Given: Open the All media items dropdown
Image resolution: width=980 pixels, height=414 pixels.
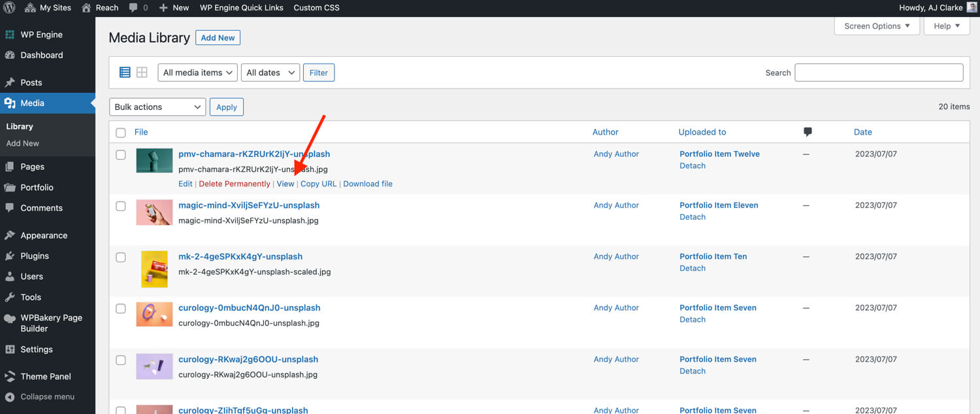Looking at the screenshot, I should (197, 73).
